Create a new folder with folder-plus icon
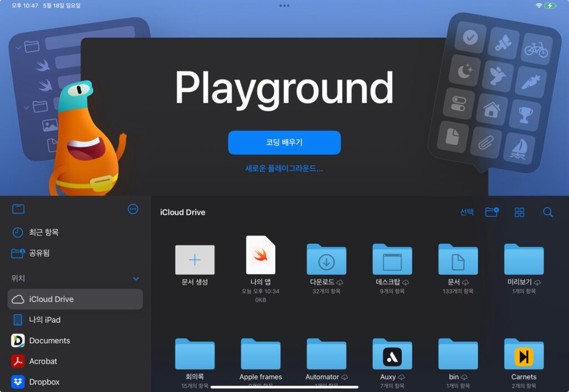 pyautogui.click(x=492, y=212)
